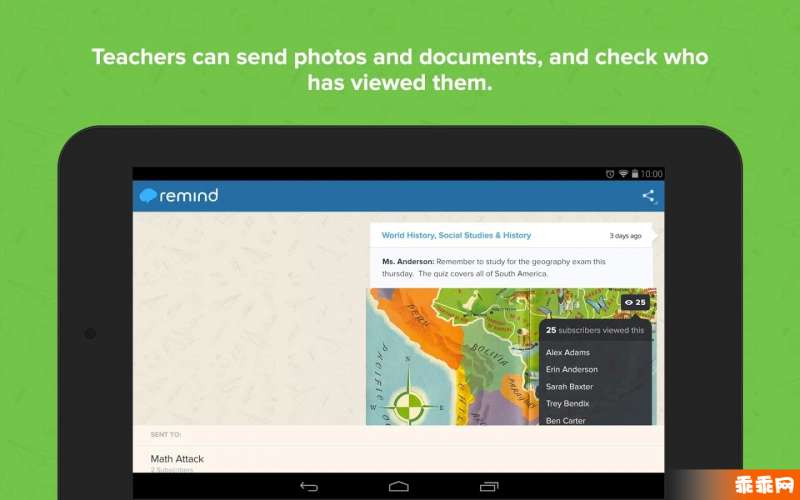Tap the 3 days ago timestamp
This screenshot has height=500, width=800.
pos(626,236)
